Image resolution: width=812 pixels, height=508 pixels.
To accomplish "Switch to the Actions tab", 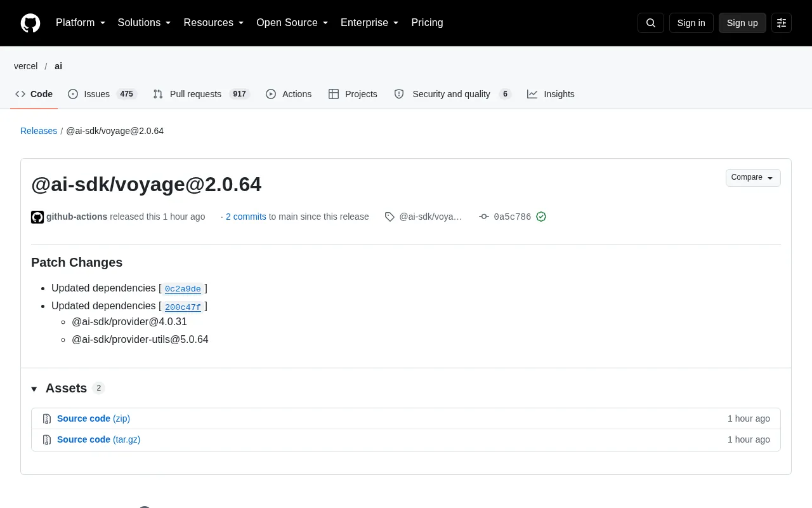I will tap(289, 94).
